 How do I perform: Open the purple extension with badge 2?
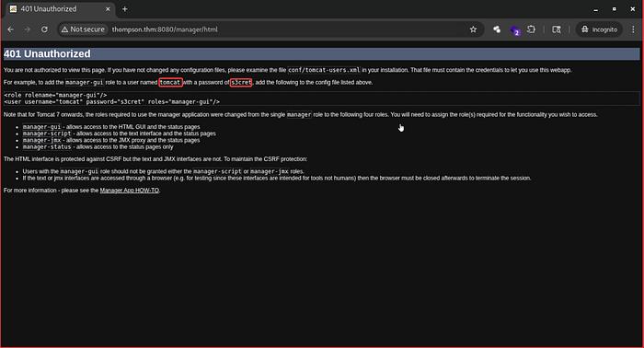tap(514, 30)
